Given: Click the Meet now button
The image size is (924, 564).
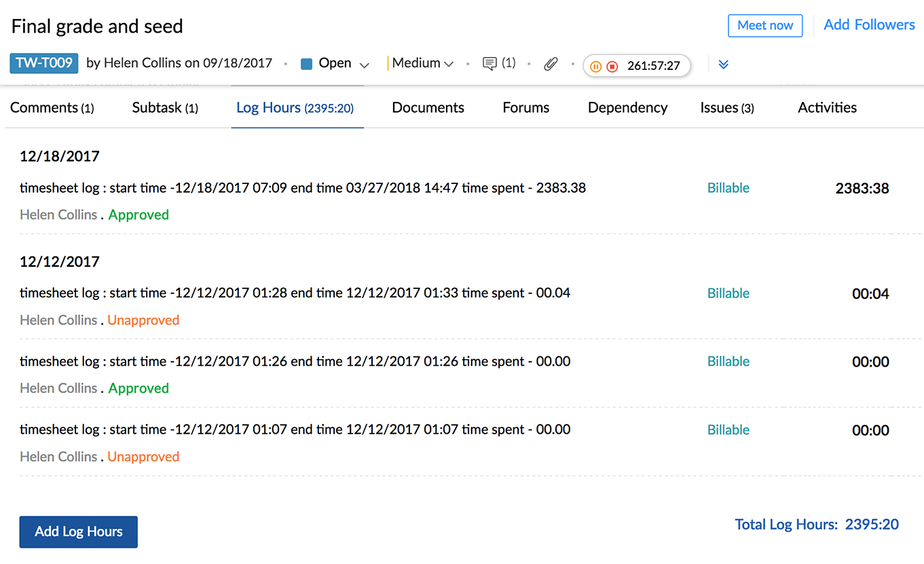Looking at the screenshot, I should (x=765, y=26).
